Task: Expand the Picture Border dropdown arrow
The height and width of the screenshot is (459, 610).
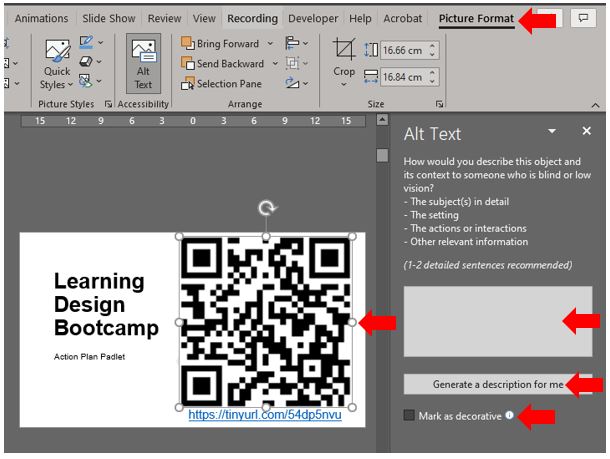Action: tap(101, 42)
